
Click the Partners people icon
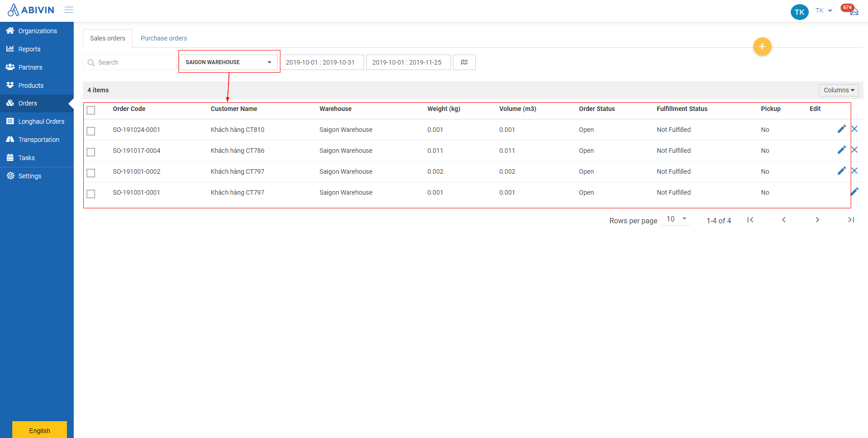tap(10, 67)
